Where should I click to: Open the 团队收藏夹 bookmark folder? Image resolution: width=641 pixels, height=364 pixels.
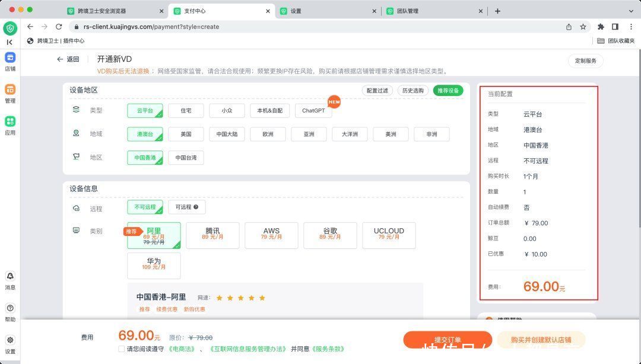[615, 41]
